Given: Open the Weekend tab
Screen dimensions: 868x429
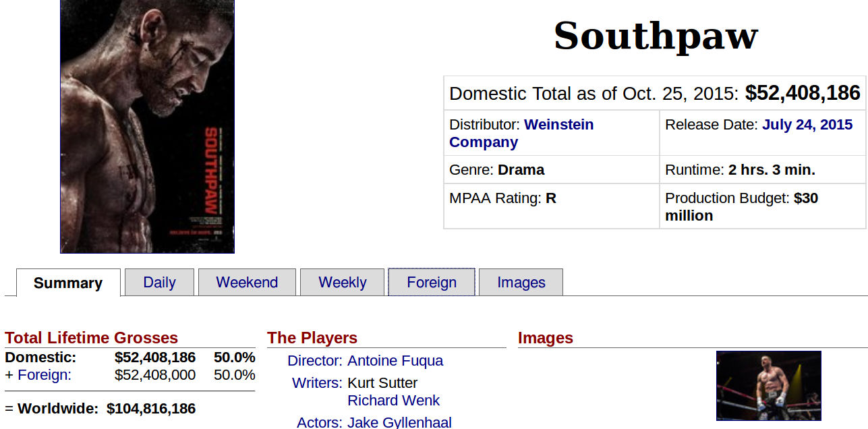Looking at the screenshot, I should point(247,283).
